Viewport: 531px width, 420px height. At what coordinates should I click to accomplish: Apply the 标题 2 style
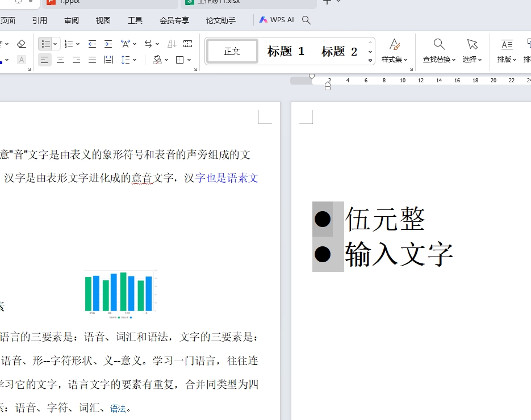tap(339, 52)
